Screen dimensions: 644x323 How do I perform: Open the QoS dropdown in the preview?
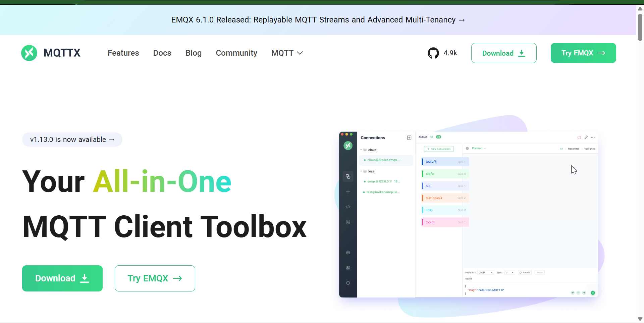point(509,273)
